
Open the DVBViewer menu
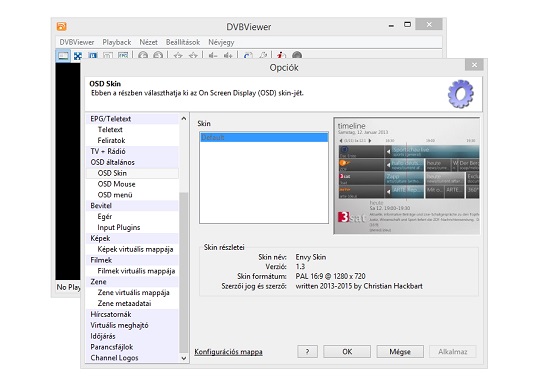point(76,42)
